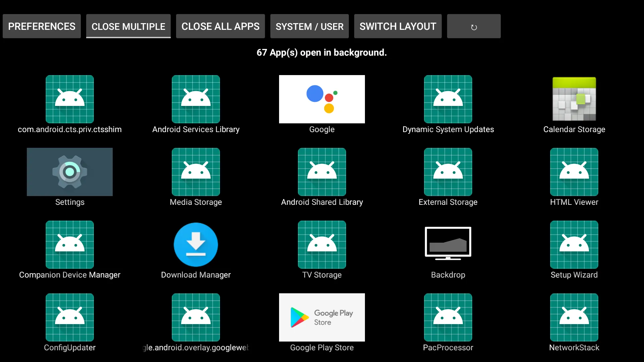Click the 'Download Manager' label text

coord(196,275)
